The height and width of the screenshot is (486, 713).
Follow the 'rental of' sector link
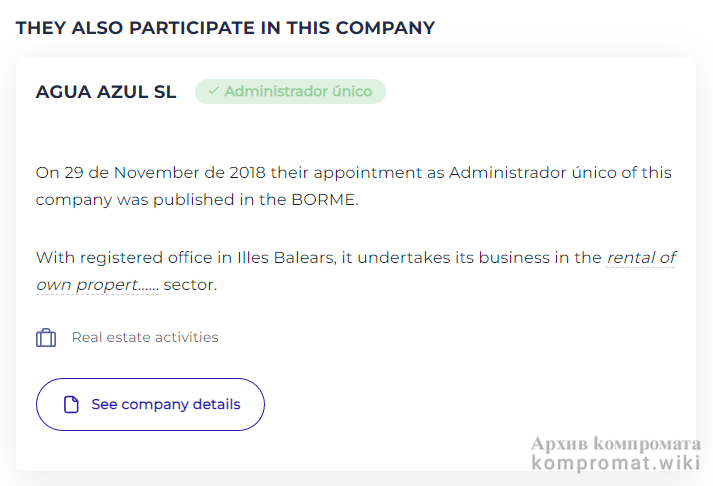[x=641, y=257]
